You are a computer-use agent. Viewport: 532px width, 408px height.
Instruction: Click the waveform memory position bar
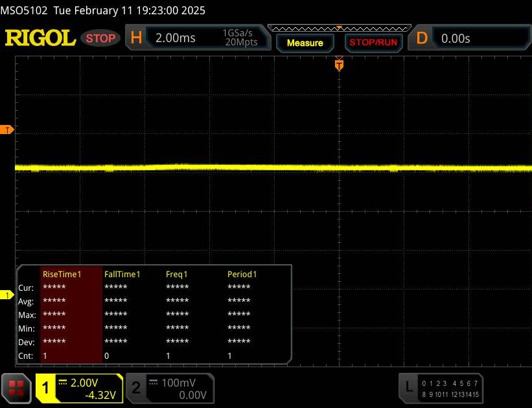(338, 28)
